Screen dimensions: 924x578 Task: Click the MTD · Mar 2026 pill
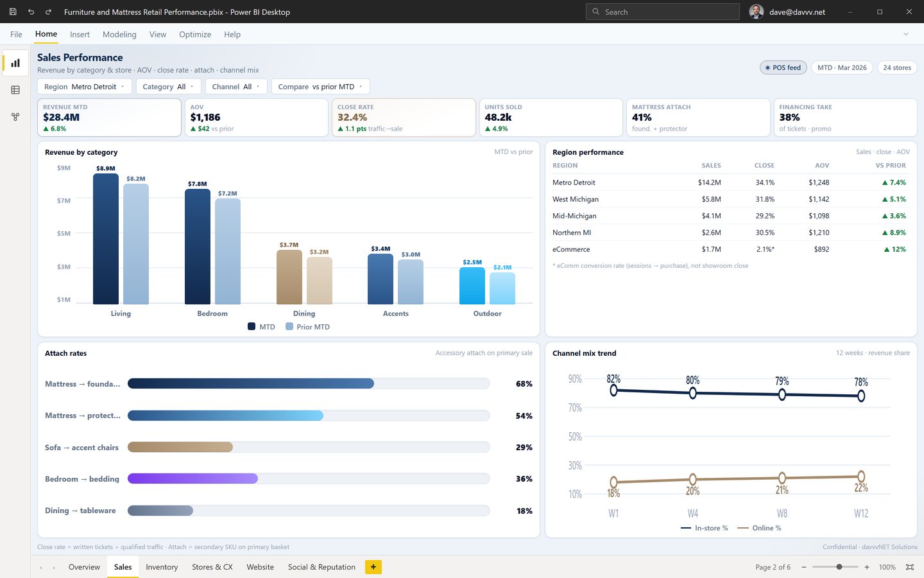tap(842, 67)
